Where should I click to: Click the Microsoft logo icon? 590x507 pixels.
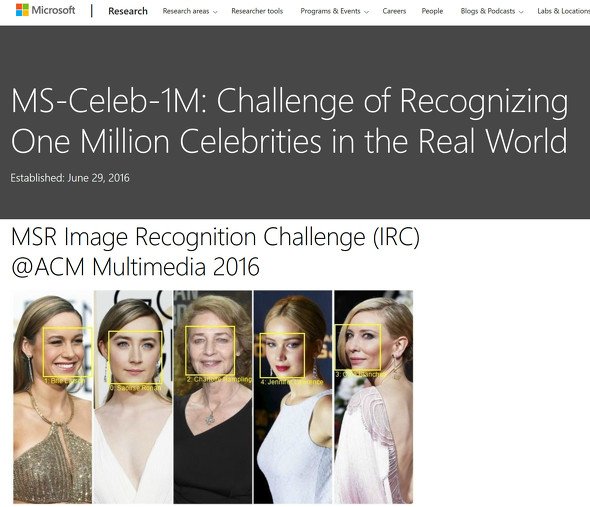[x=22, y=10]
